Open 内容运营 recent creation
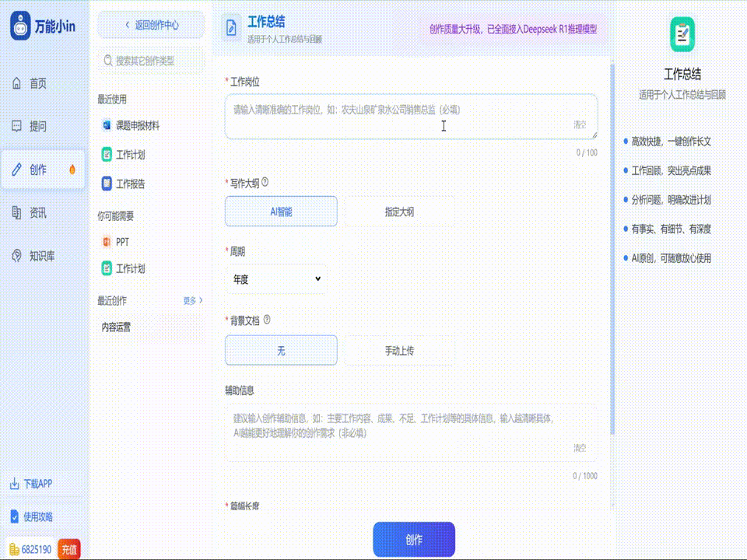The height and width of the screenshot is (560, 747). 116,327
